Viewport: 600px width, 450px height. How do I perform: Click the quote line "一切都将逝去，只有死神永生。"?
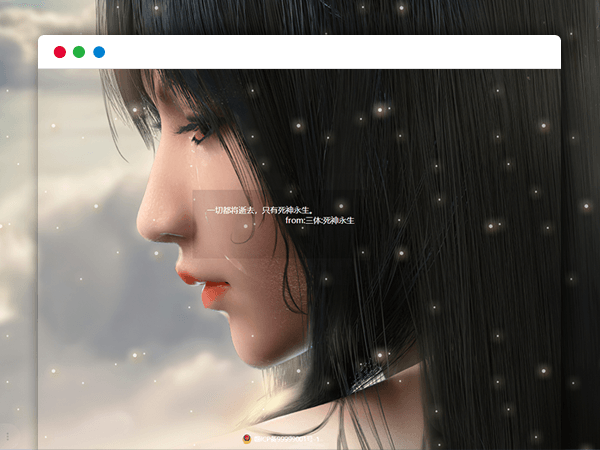click(x=260, y=210)
